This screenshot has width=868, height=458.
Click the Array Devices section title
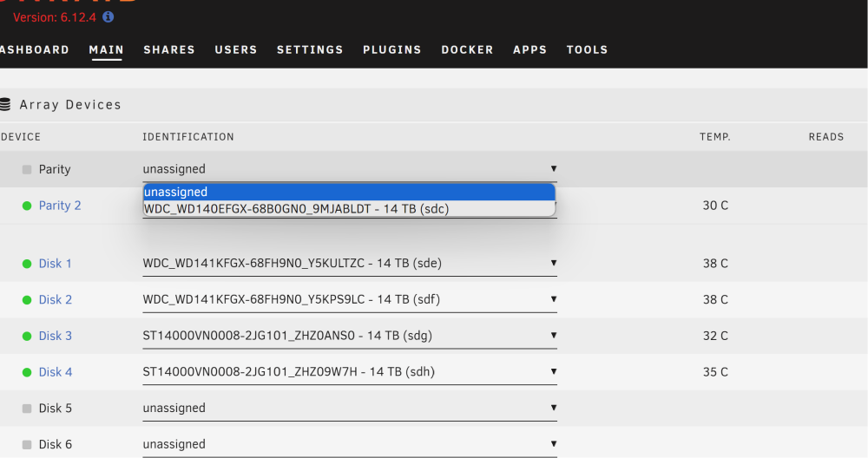coord(70,105)
